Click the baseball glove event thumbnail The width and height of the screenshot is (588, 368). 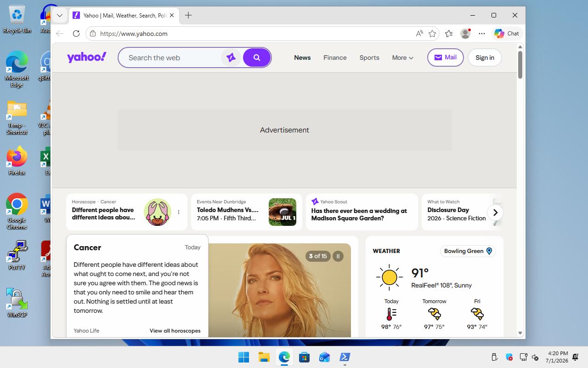pyautogui.click(x=283, y=212)
